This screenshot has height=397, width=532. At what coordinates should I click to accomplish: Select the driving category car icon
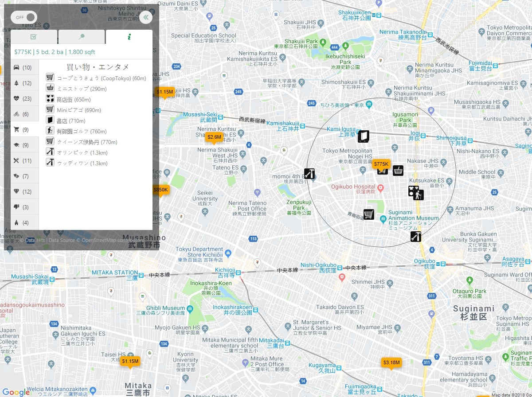point(16,67)
